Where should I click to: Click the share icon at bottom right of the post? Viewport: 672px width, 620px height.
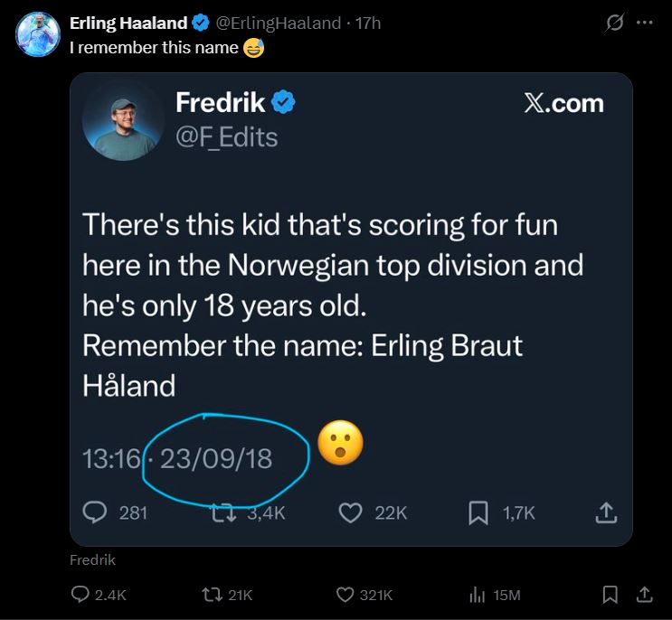click(x=644, y=595)
